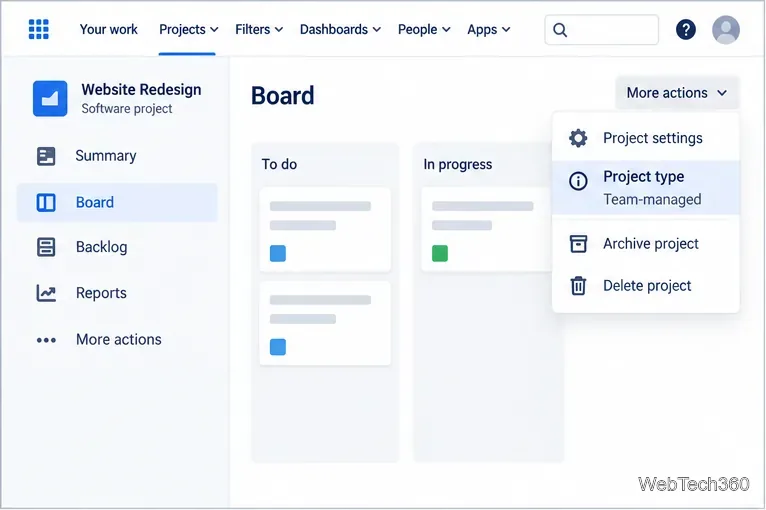The height and width of the screenshot is (510, 766).
Task: Click the Board page heading
Action: point(282,96)
